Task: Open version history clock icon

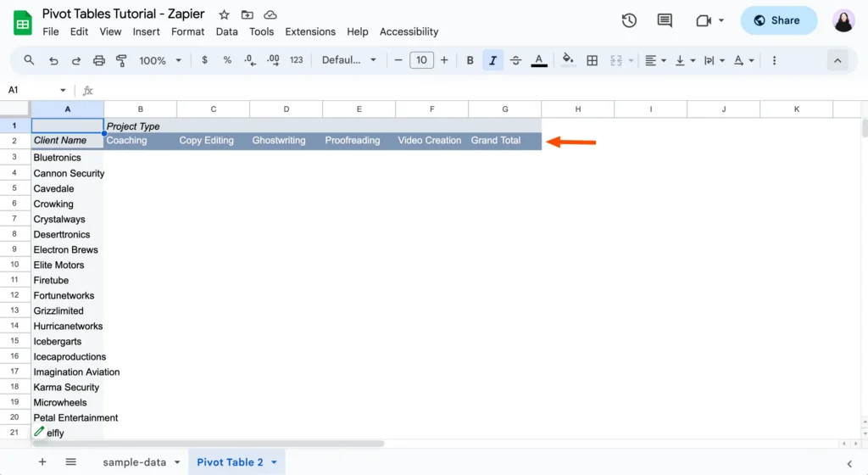Action: (x=629, y=20)
